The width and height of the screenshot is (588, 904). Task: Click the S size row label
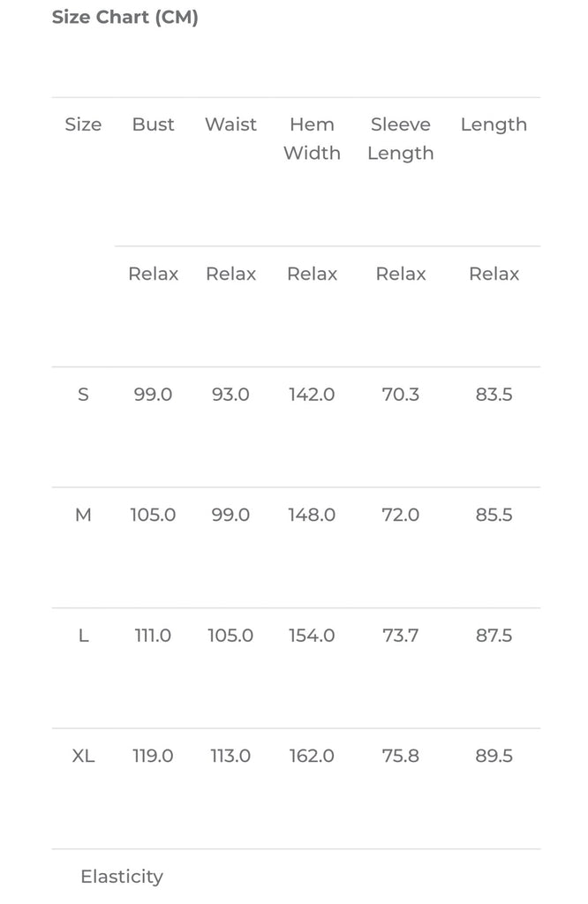point(83,395)
